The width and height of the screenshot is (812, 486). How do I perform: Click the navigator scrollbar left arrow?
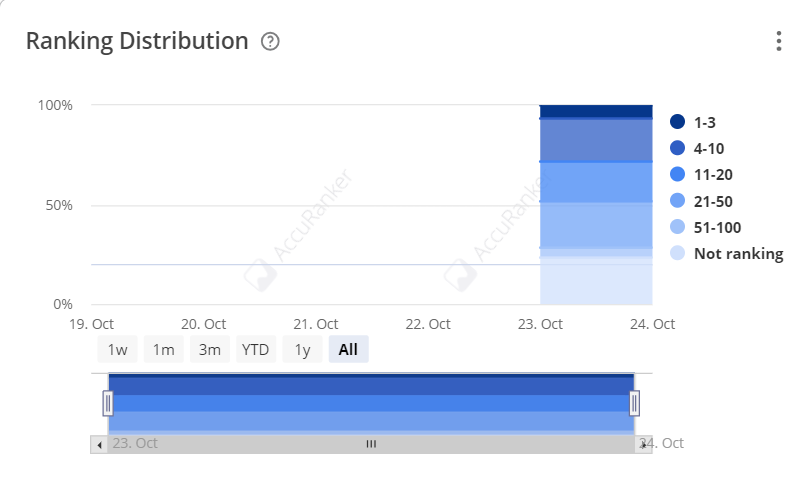[x=99, y=444]
